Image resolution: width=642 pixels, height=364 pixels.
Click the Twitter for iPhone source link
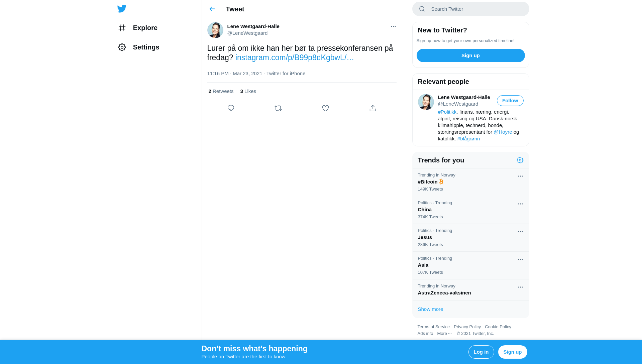pos(286,74)
